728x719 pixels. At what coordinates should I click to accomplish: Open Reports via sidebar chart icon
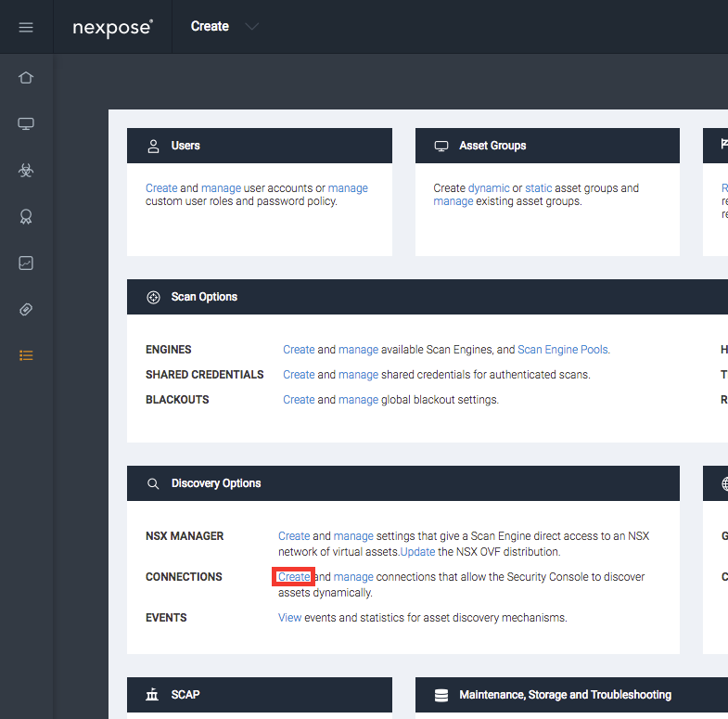pos(26,263)
